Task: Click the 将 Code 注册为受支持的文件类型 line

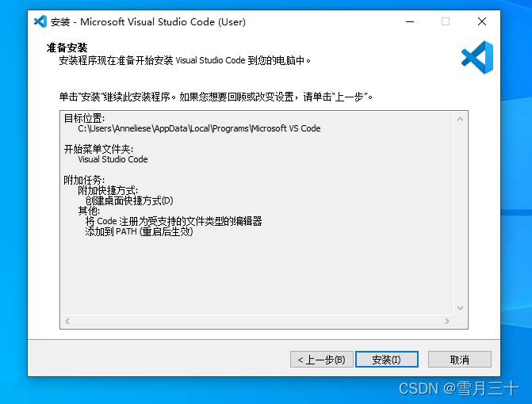Action: pyautogui.click(x=174, y=221)
